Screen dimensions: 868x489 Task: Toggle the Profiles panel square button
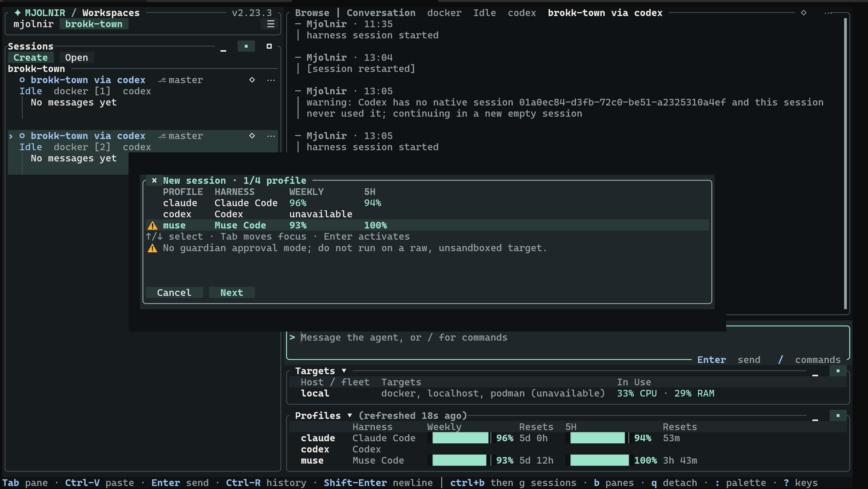click(838, 416)
